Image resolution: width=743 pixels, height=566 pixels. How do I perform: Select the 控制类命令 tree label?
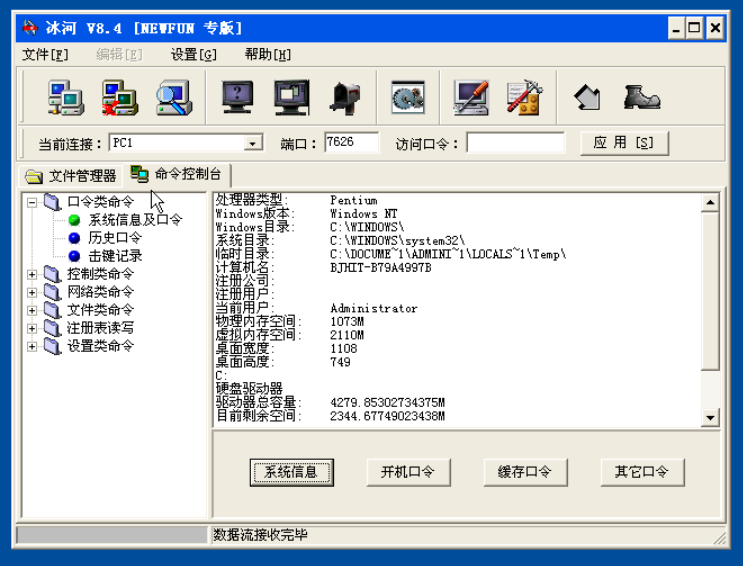100,274
